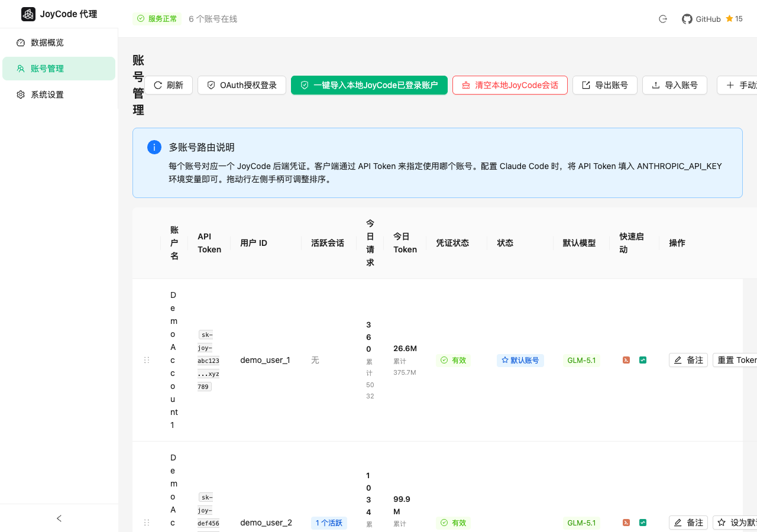The image size is (757, 532).
Task: Click orange terminal quick-launch icon for demo_user_1
Action: pos(626,360)
